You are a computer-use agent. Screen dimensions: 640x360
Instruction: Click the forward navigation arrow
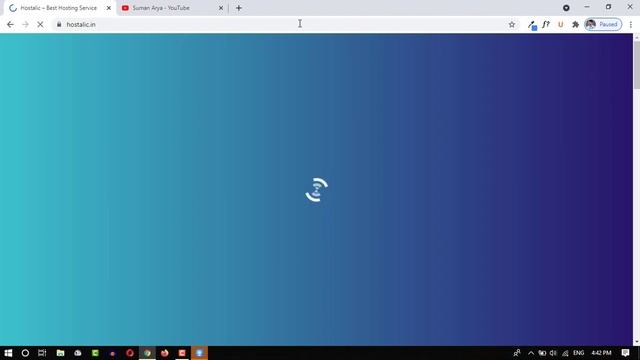(x=25, y=24)
